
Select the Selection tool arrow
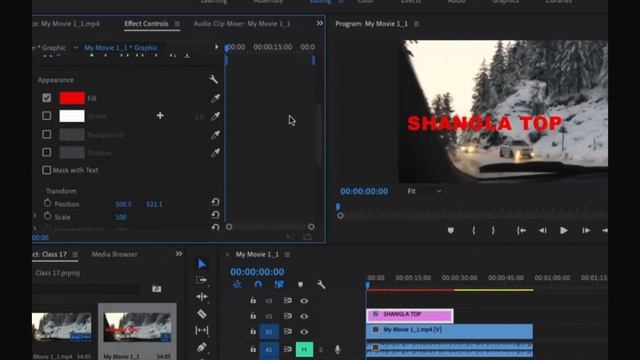[x=202, y=264]
